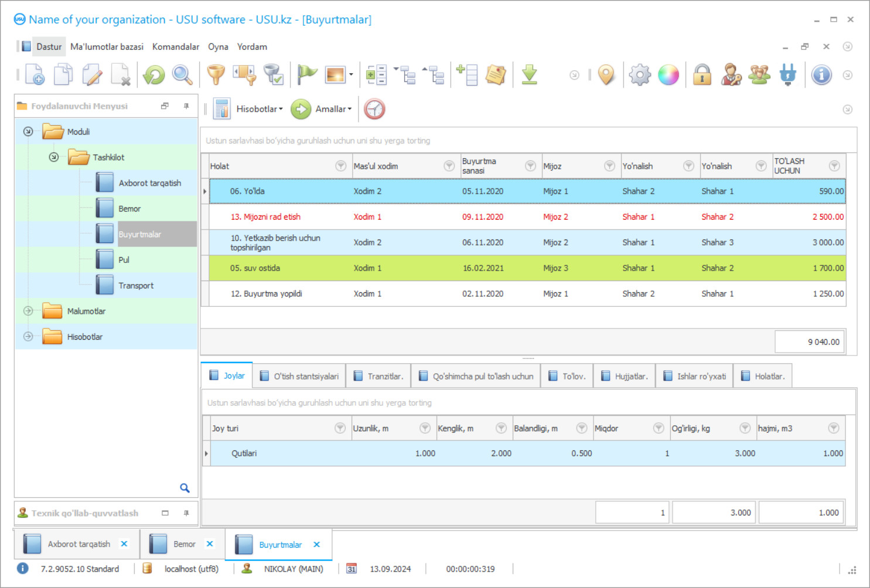Screen dimensions: 870x588
Task: Open settings with the gear icon
Action: point(640,75)
